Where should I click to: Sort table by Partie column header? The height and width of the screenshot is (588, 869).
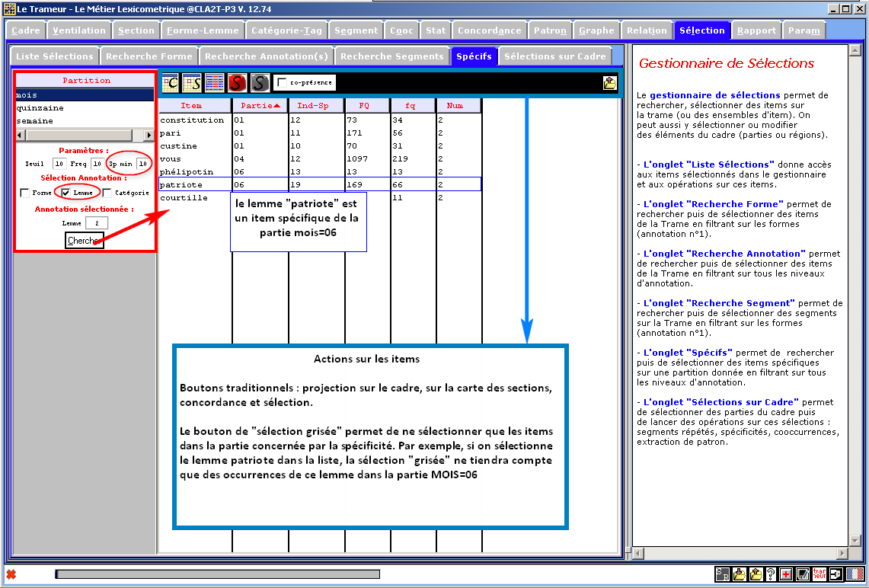[x=260, y=105]
